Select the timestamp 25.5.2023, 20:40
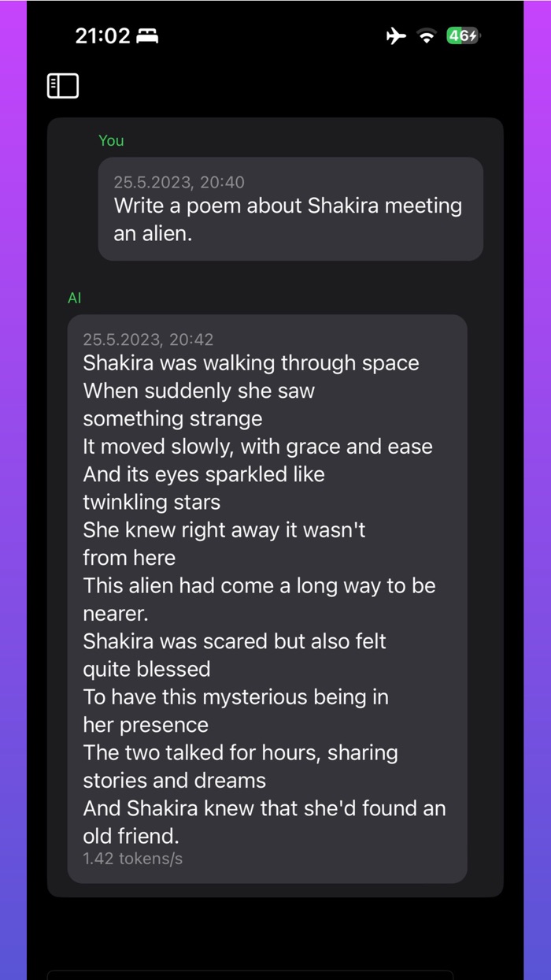 179,182
